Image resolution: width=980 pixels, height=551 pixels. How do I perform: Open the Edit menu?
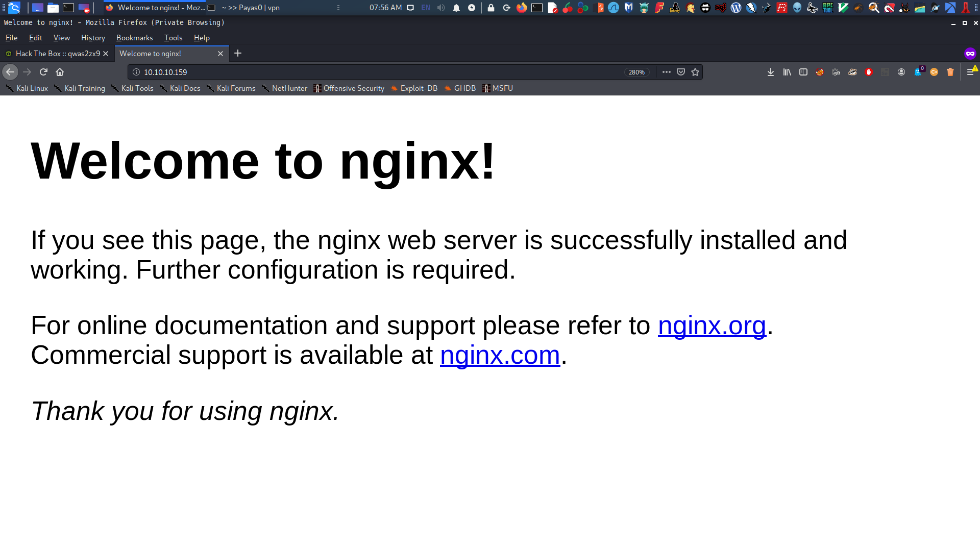coord(36,38)
